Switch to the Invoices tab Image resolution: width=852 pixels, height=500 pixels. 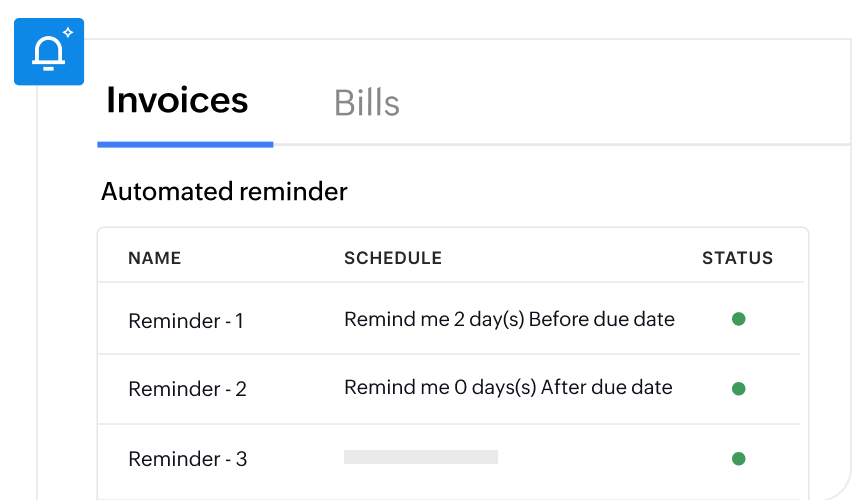click(x=177, y=101)
